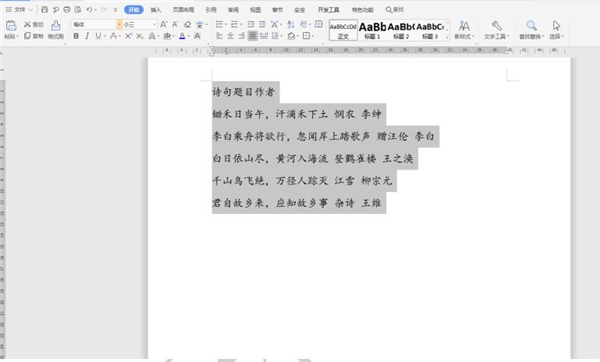This screenshot has height=362, width=600.
Task: Toggle Bold formatting
Action: 76,36
